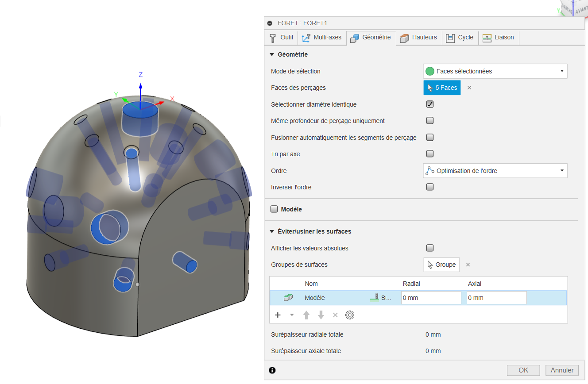Screen dimensions: 588x384
Task: Collapse the FORET dialog with minus icon
Action: tap(270, 23)
